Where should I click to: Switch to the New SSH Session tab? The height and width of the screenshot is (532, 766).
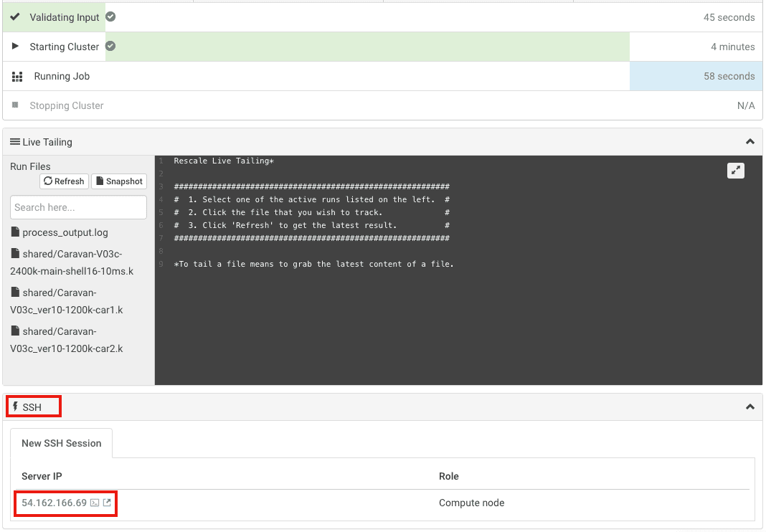point(61,443)
